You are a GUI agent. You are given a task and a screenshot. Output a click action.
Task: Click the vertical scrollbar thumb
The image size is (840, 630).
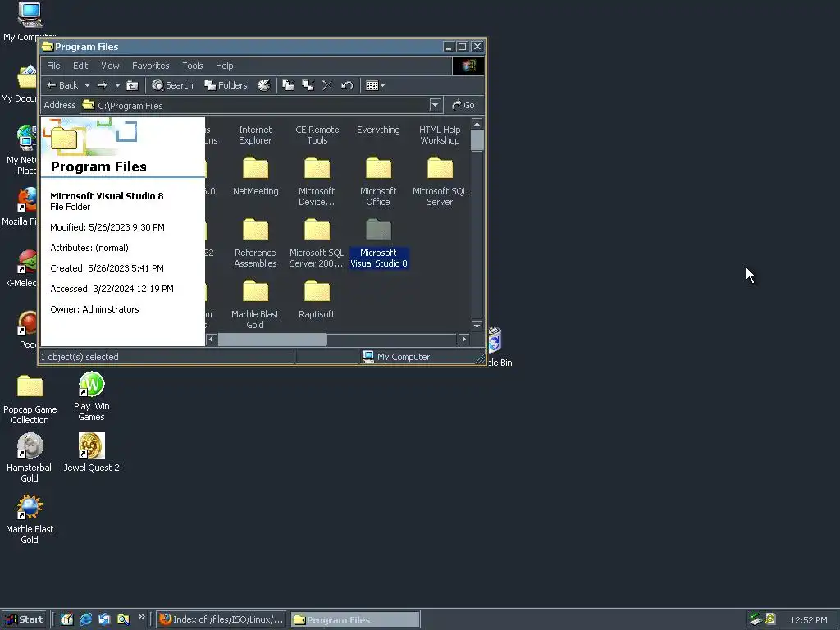coord(477,139)
